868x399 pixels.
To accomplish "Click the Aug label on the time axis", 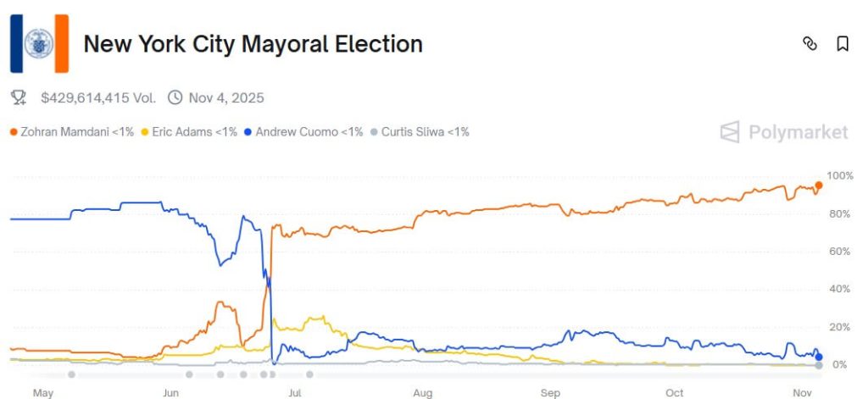I will point(422,392).
